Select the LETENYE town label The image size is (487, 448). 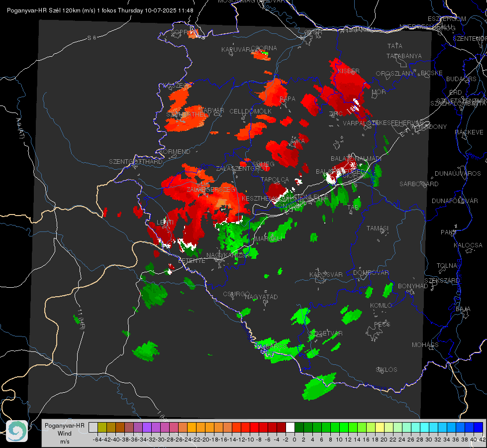pos(192,260)
